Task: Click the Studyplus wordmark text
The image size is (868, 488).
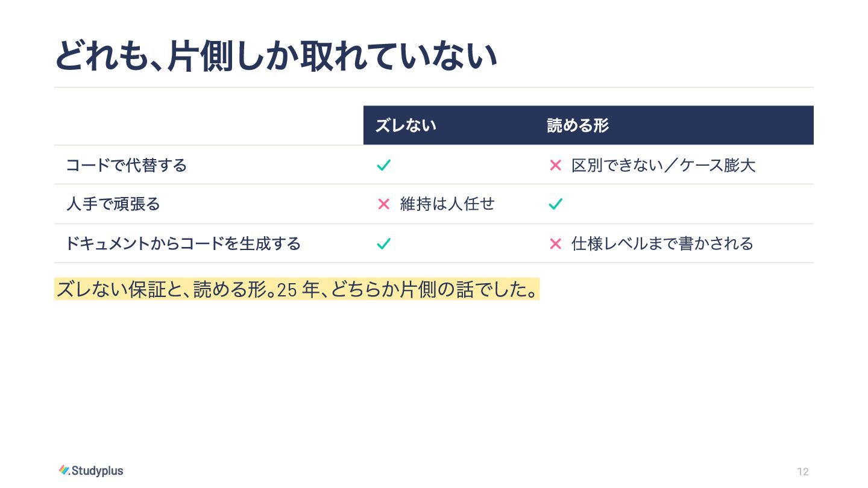Action: pos(98,471)
